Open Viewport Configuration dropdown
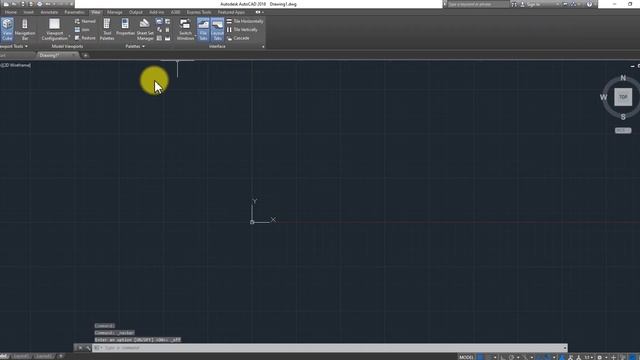The height and width of the screenshot is (360, 640). point(55,29)
